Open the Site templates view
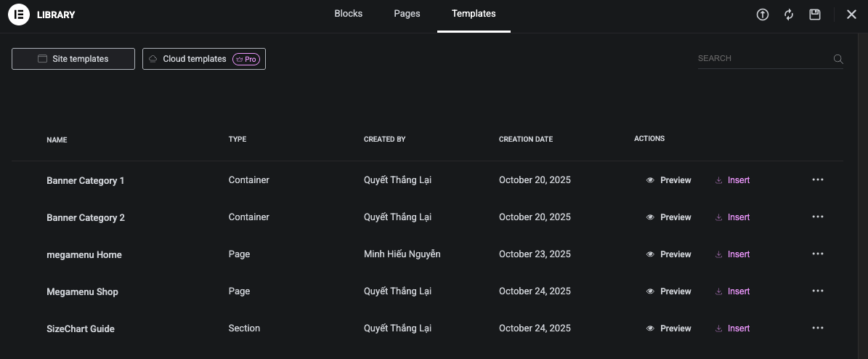Viewport: 868px width, 359px height. tap(73, 59)
